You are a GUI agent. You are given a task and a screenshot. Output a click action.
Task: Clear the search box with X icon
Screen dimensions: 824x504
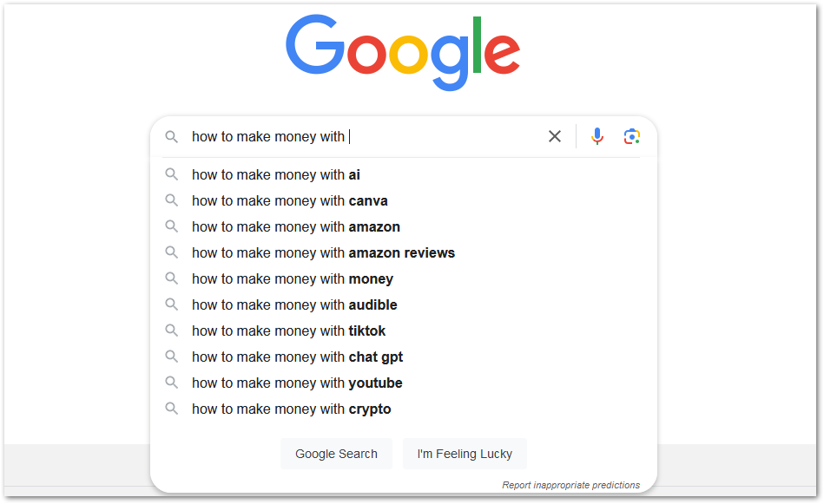pos(555,136)
